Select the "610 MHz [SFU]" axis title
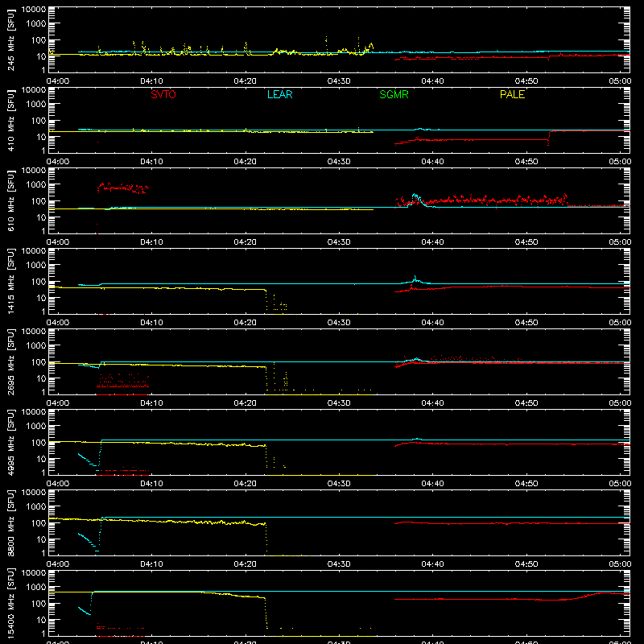The image size is (644, 644). point(10,201)
